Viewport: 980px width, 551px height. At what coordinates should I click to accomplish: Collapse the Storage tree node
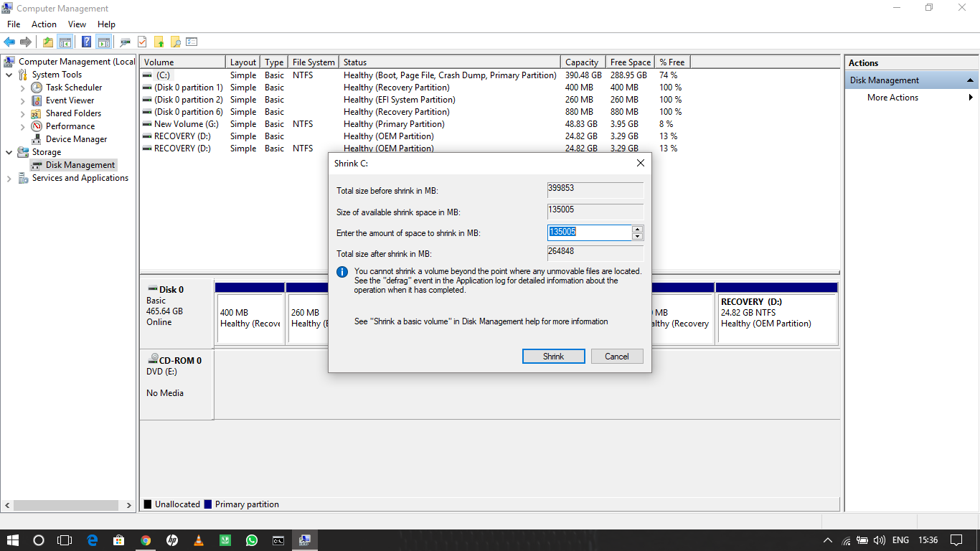coord(9,151)
